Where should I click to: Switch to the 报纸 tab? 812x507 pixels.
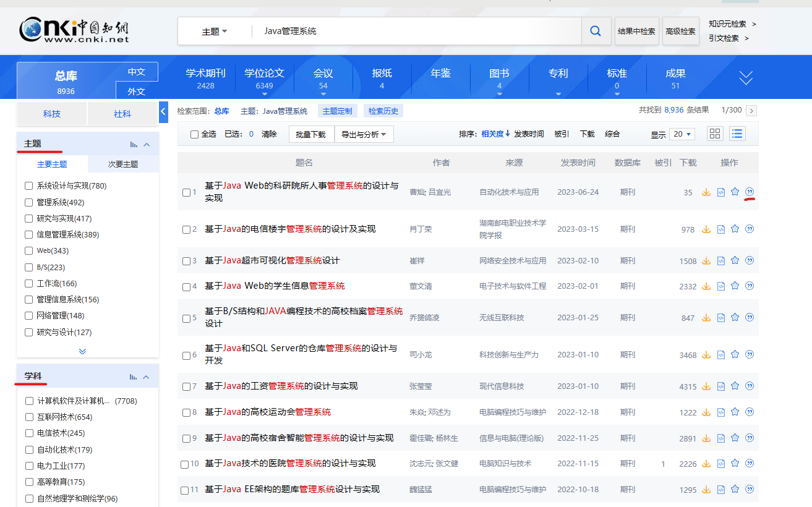click(382, 78)
